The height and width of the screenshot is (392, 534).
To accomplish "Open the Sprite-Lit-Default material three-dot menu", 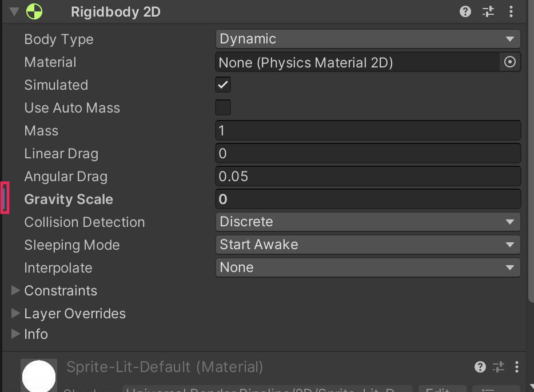I will tap(517, 367).
